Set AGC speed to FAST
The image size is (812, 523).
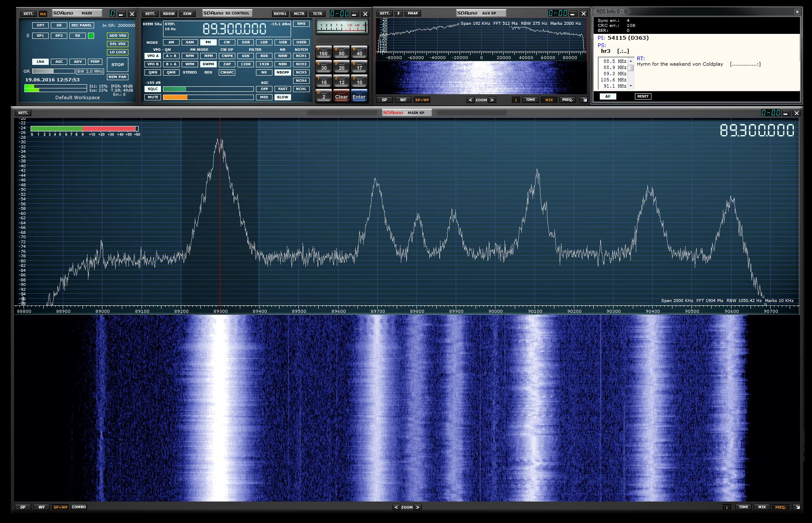point(283,89)
